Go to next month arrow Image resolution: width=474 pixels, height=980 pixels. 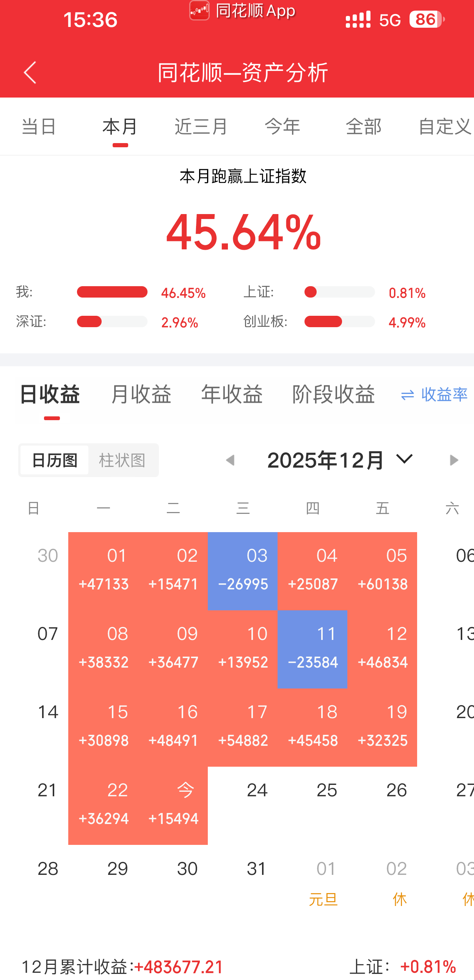point(454,460)
